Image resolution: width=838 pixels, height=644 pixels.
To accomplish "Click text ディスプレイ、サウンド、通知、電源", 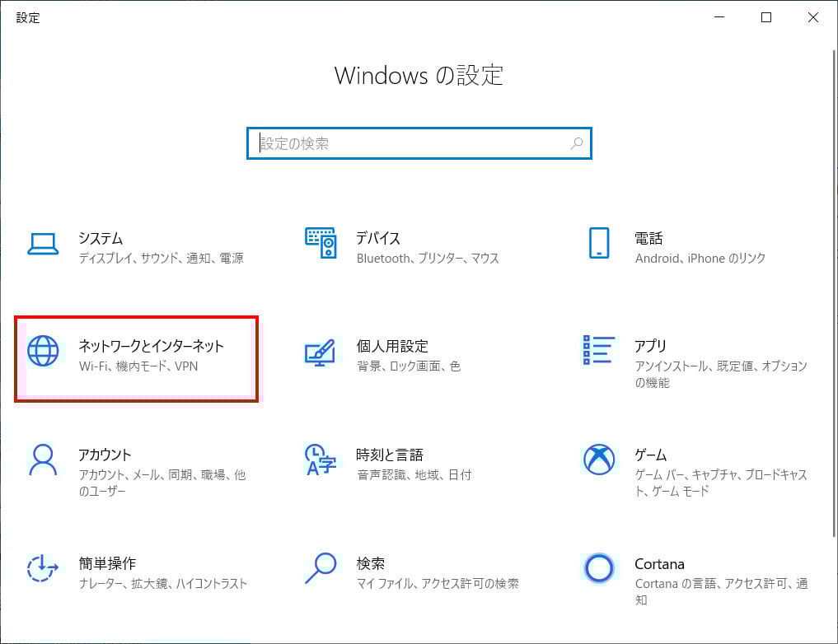I will 161,259.
